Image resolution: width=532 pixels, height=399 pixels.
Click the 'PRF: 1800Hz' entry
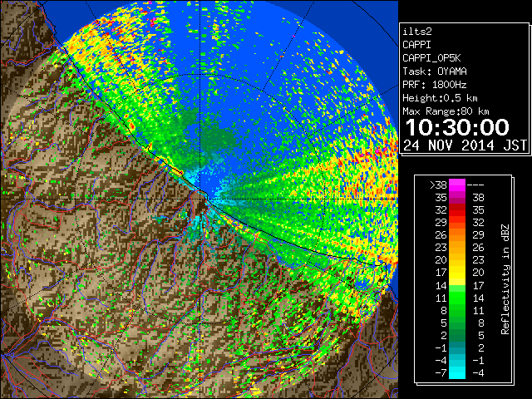(x=434, y=85)
